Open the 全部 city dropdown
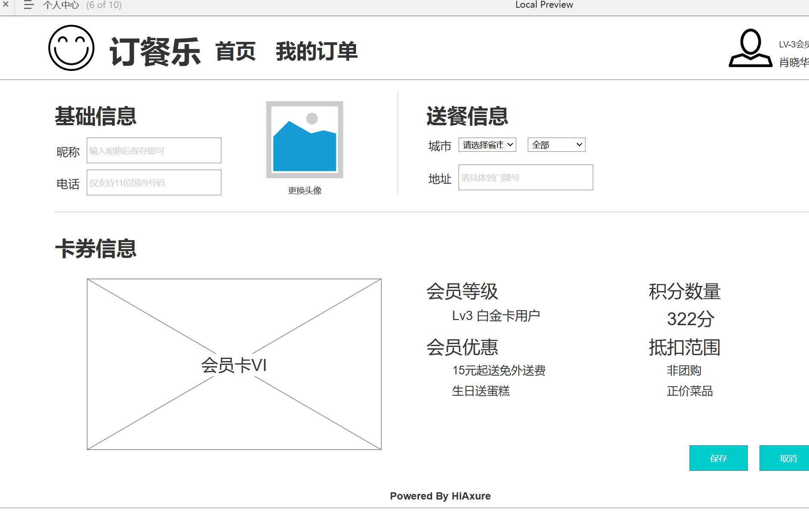Image resolution: width=809 pixels, height=532 pixels. pos(556,145)
